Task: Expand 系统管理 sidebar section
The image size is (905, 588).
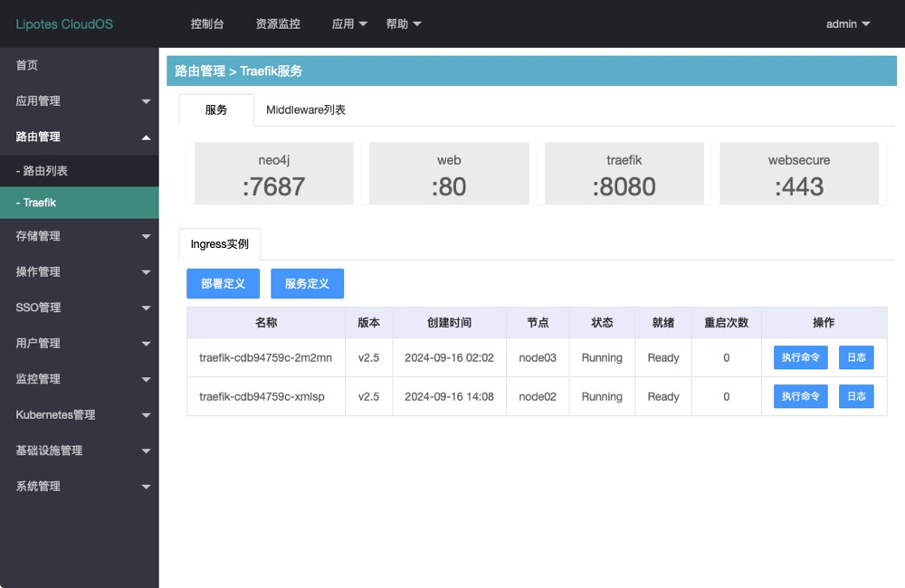Action: click(80, 487)
